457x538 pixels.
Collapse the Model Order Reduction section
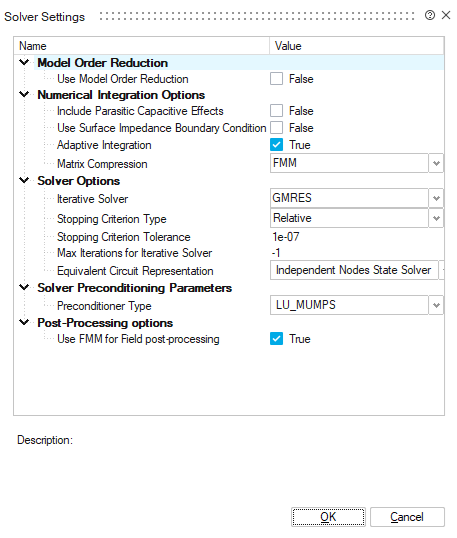(24, 62)
